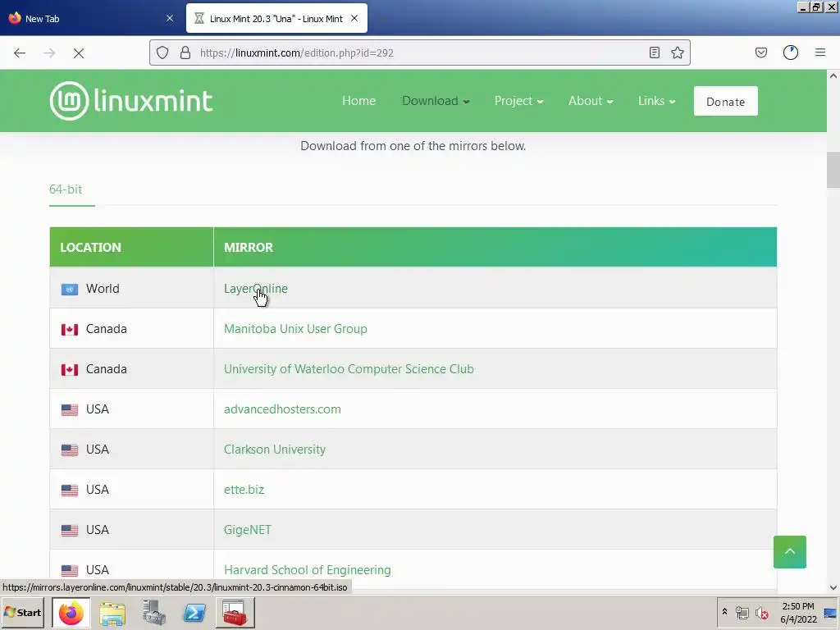840x630 pixels.
Task: Open the Save to Pocket icon
Action: tap(760, 52)
